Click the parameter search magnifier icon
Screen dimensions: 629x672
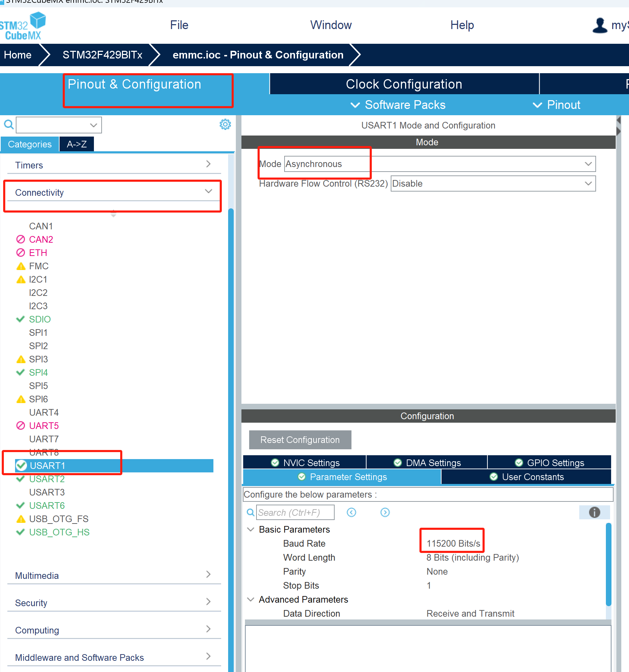(251, 512)
